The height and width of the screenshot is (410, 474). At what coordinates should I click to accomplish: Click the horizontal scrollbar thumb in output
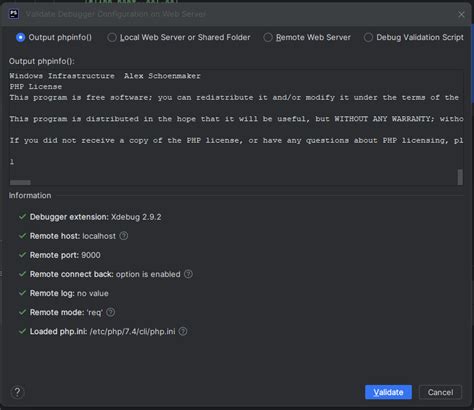(20, 182)
